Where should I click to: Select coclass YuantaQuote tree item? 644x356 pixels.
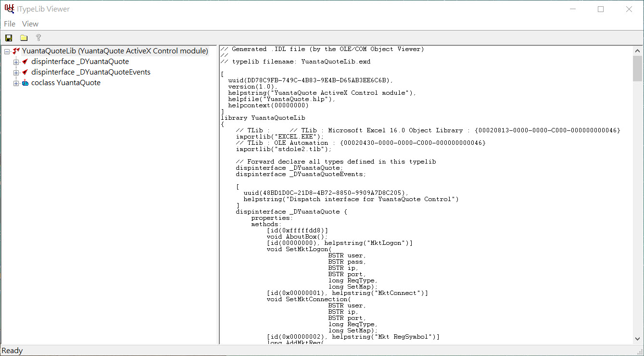coord(66,83)
